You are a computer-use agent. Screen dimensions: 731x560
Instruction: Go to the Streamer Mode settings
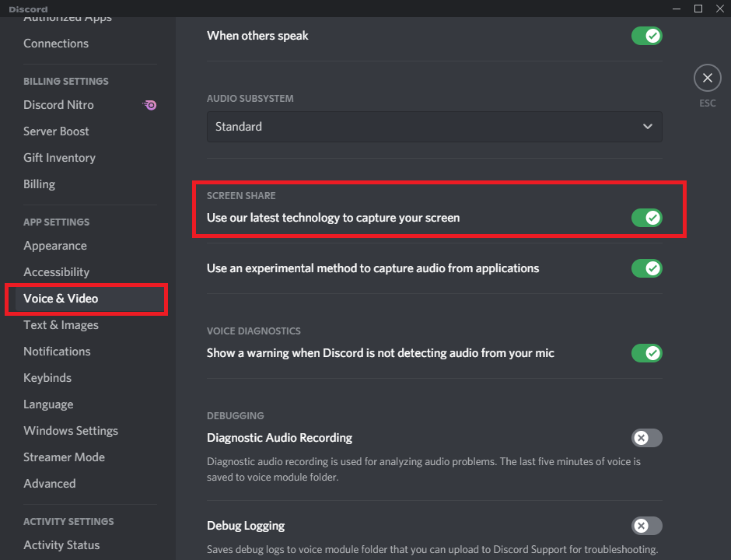point(64,457)
